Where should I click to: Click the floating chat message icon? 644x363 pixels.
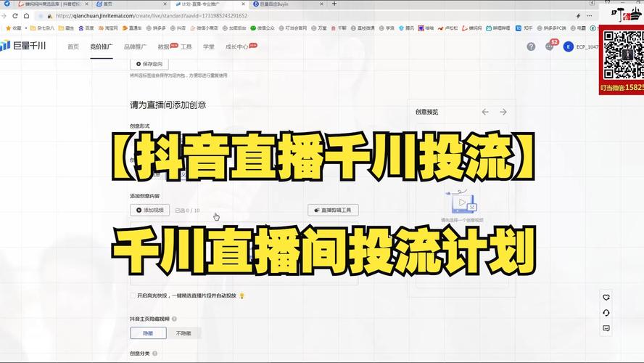(606, 328)
